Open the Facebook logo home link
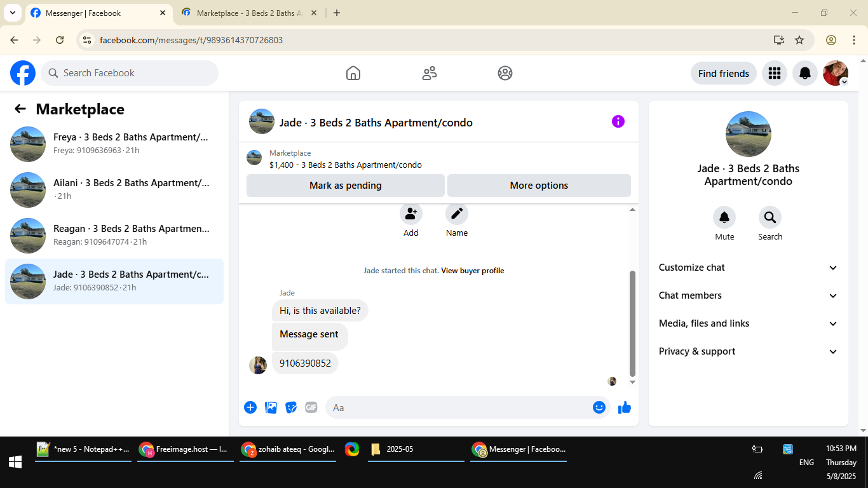 click(23, 73)
